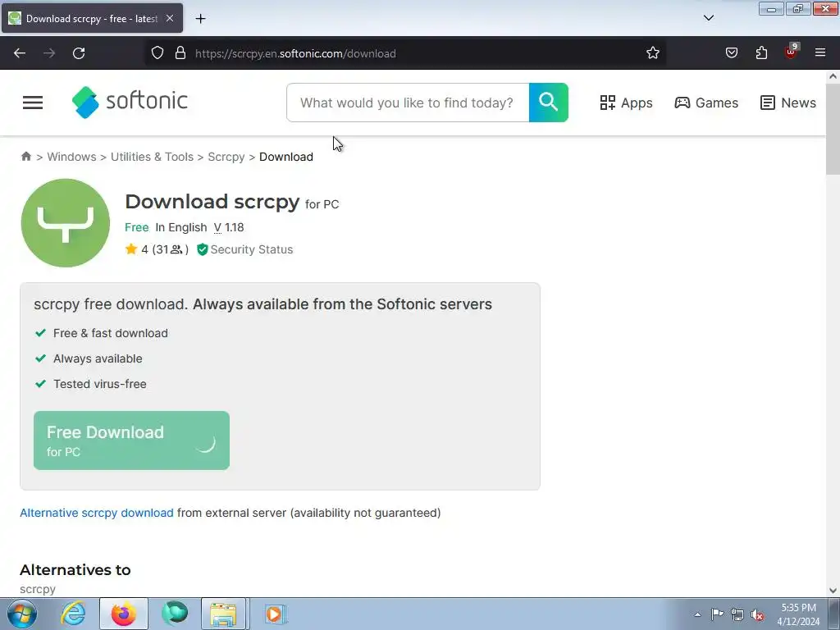Image resolution: width=840 pixels, height=630 pixels.
Task: Click the V 1.18 version label
Action: pos(229,228)
